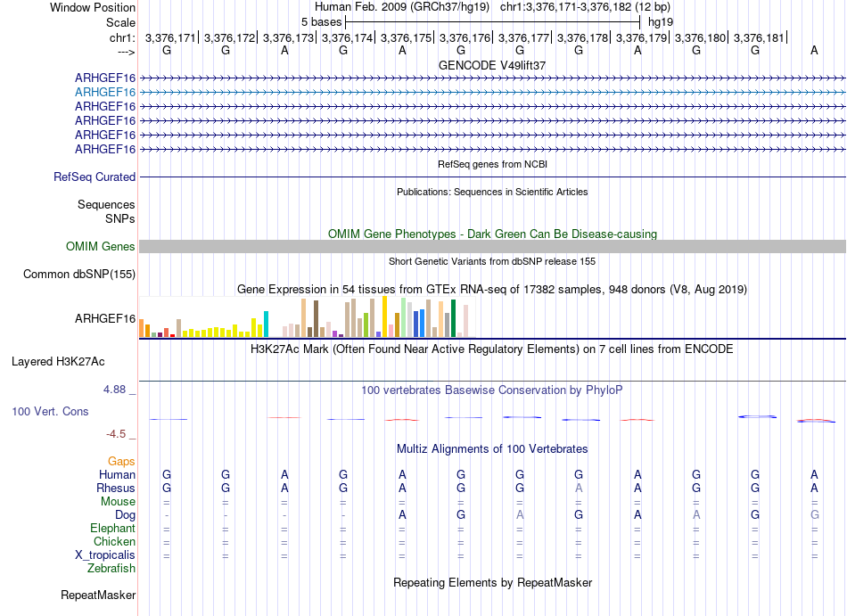
Task: Open Gene Expression in 54 tissues title
Action: coord(492,290)
